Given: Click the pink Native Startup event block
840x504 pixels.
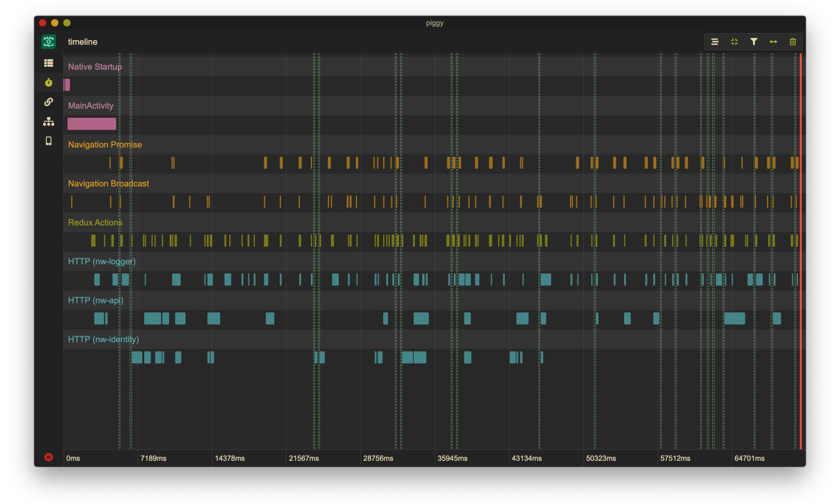Looking at the screenshot, I should [x=67, y=85].
